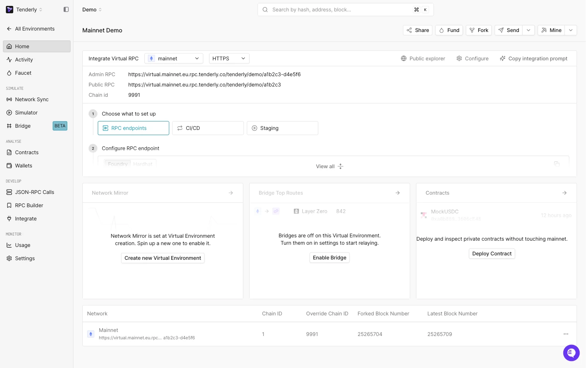Open RPC Builder page
The width and height of the screenshot is (588, 368).
[x=37, y=205]
